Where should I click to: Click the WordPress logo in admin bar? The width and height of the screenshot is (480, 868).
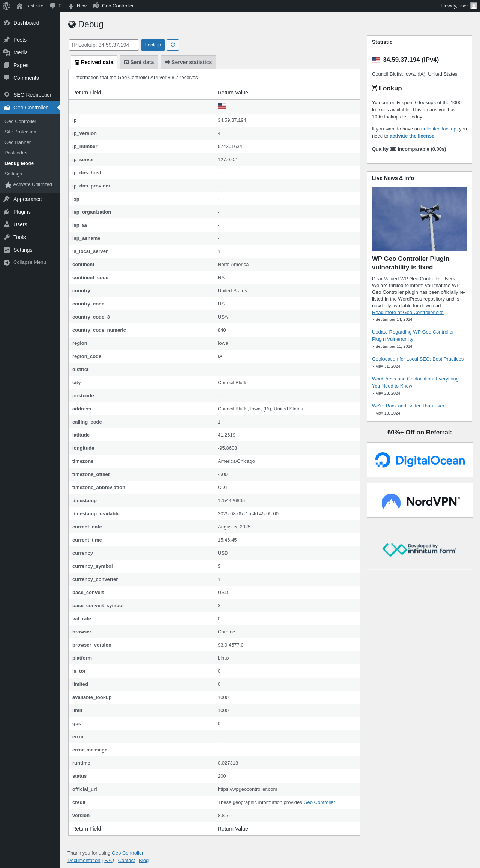[x=6, y=6]
